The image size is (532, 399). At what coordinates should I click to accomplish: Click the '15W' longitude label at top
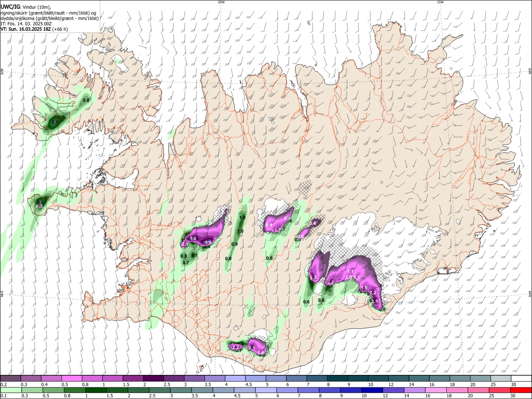(440, 2)
